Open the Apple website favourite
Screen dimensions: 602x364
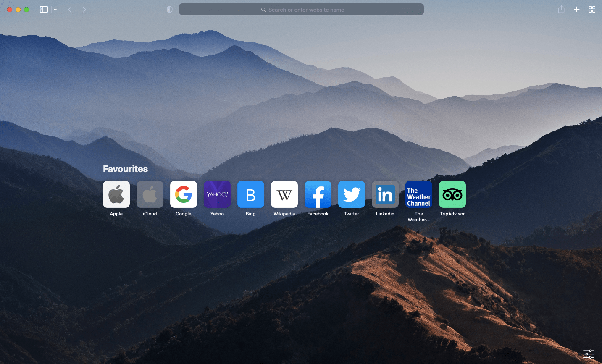click(116, 194)
